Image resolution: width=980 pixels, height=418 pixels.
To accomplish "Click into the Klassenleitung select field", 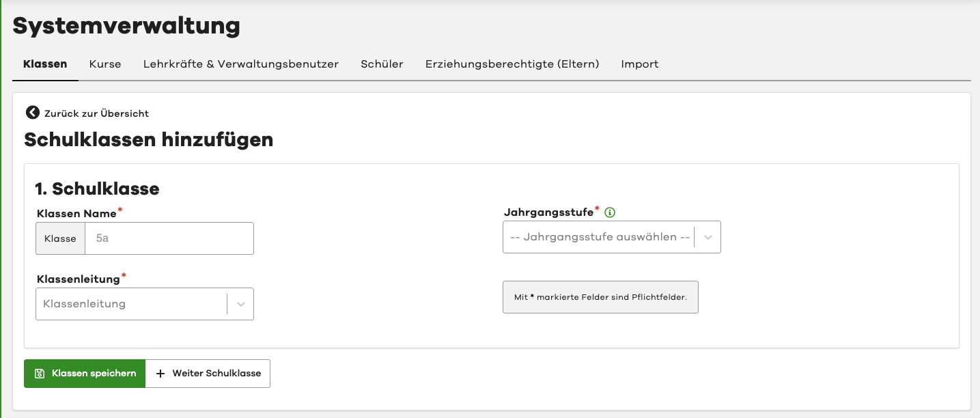I will pos(131,304).
